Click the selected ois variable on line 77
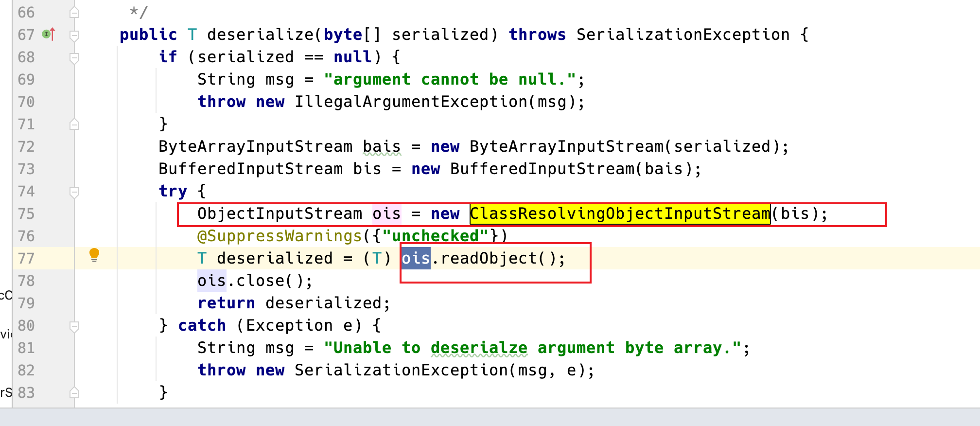 [416, 258]
